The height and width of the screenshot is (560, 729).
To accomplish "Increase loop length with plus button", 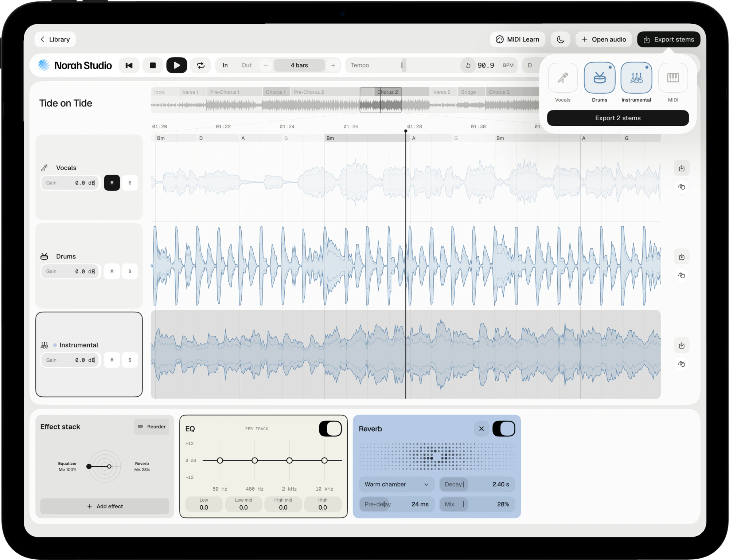I will [333, 65].
